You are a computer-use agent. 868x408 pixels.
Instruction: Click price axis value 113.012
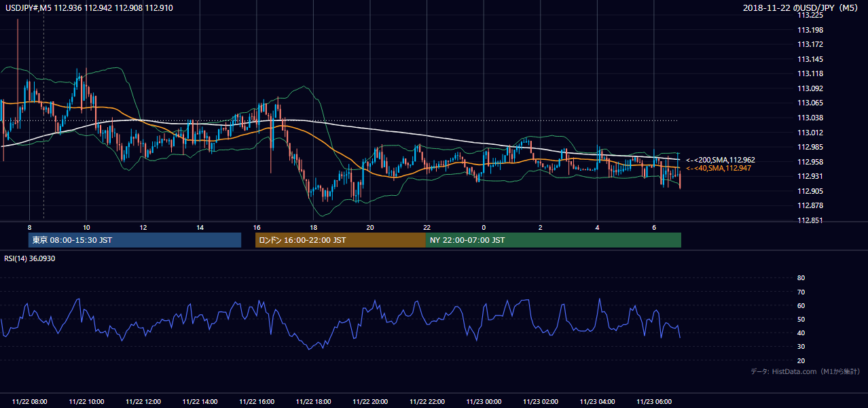(810, 133)
